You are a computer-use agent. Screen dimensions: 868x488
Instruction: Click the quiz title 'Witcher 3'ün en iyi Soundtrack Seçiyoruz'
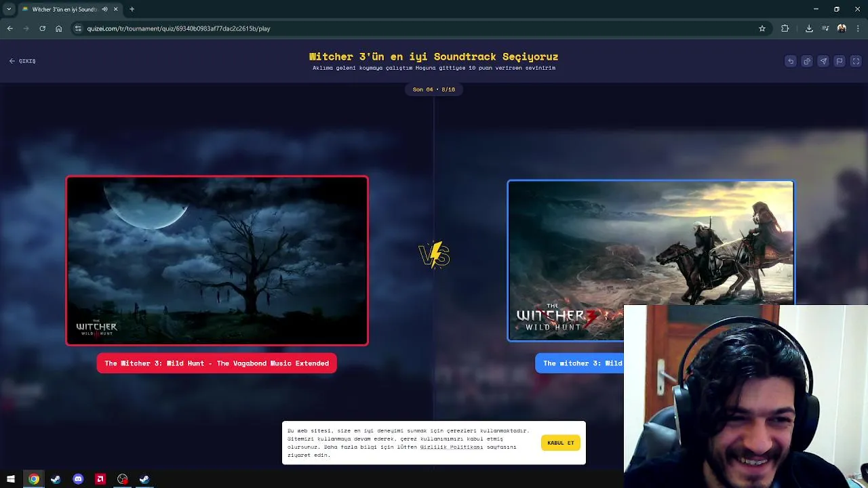point(434,57)
